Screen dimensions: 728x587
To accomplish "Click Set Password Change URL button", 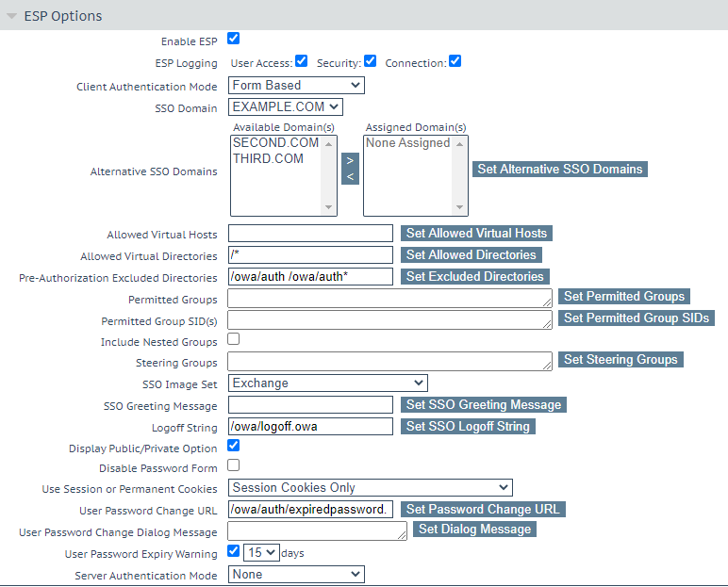I will coord(483,510).
